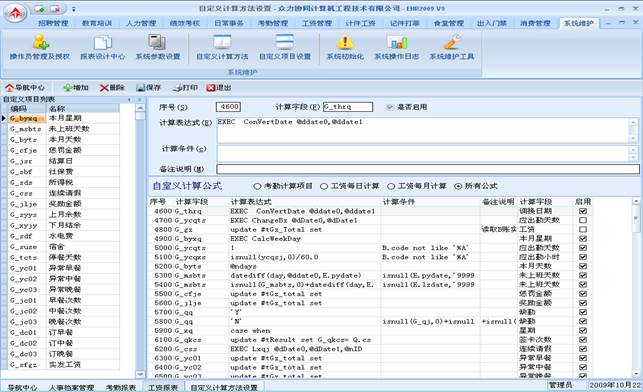Toggle the 是否启用 checkbox
Image resolution: width=643 pixels, height=392 pixels.
coord(389,107)
